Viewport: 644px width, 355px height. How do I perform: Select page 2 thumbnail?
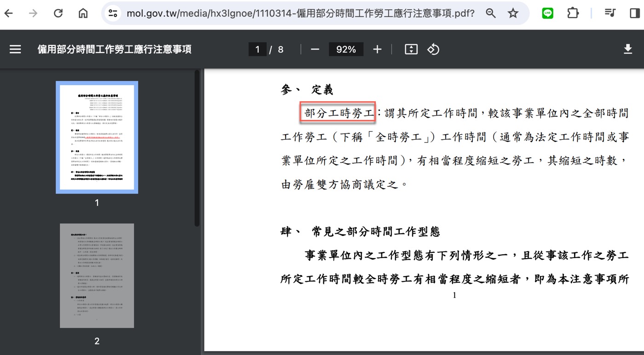[97, 275]
